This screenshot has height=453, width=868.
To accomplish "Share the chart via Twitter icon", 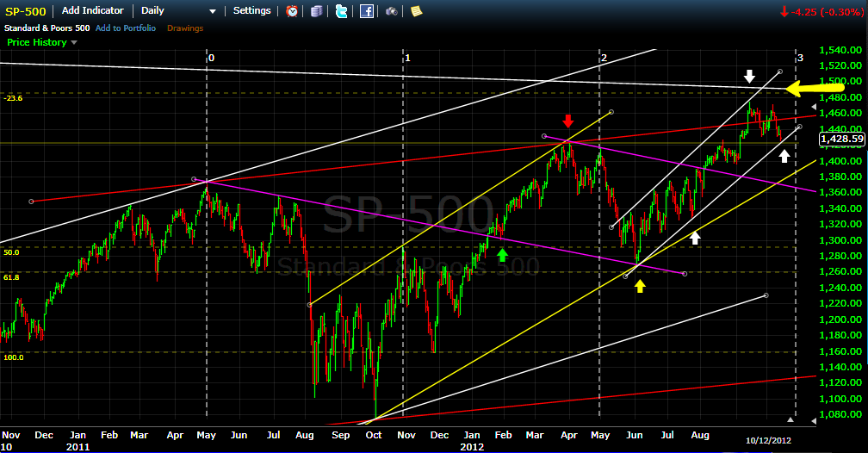I will (342, 11).
